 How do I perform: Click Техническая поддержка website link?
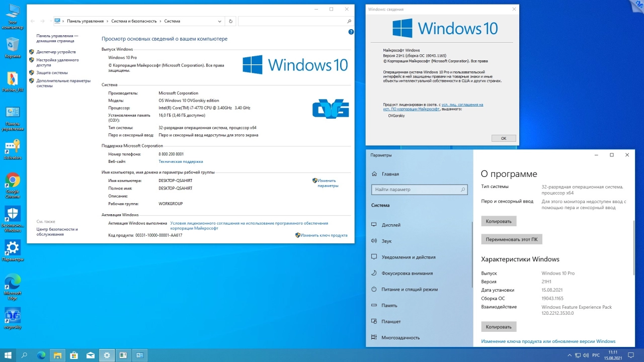(181, 162)
